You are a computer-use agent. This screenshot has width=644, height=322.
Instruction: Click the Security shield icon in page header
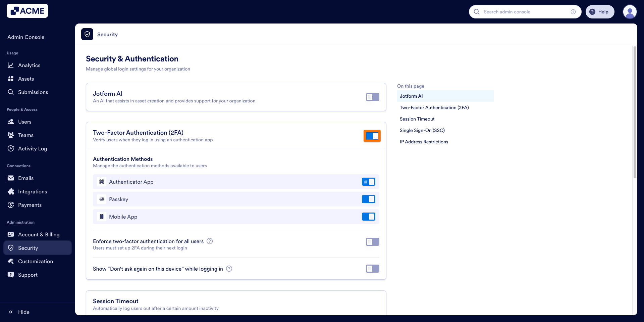point(87,34)
